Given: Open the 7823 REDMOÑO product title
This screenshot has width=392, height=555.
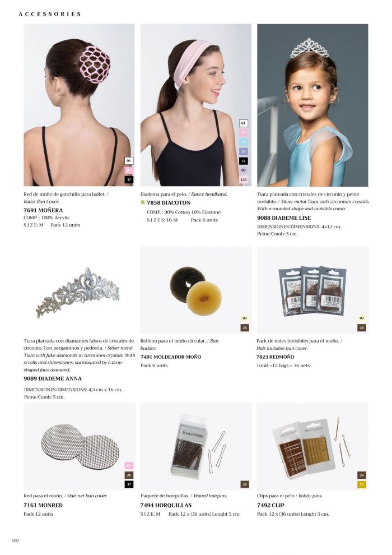Looking at the screenshot, I should pyautogui.click(x=275, y=357).
